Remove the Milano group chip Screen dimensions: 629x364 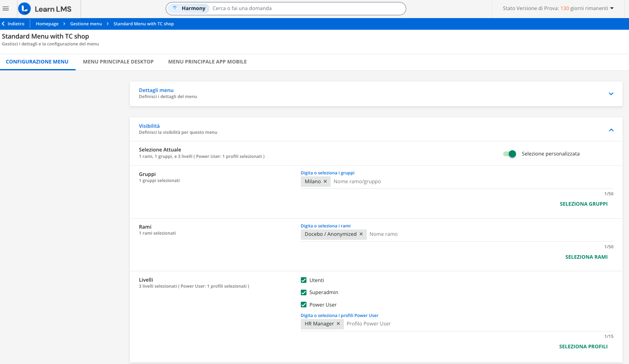click(x=325, y=182)
